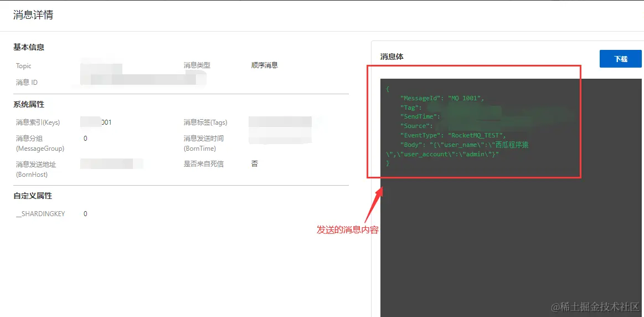Click the keys value ending in 001
The image size is (644, 317).
point(106,122)
